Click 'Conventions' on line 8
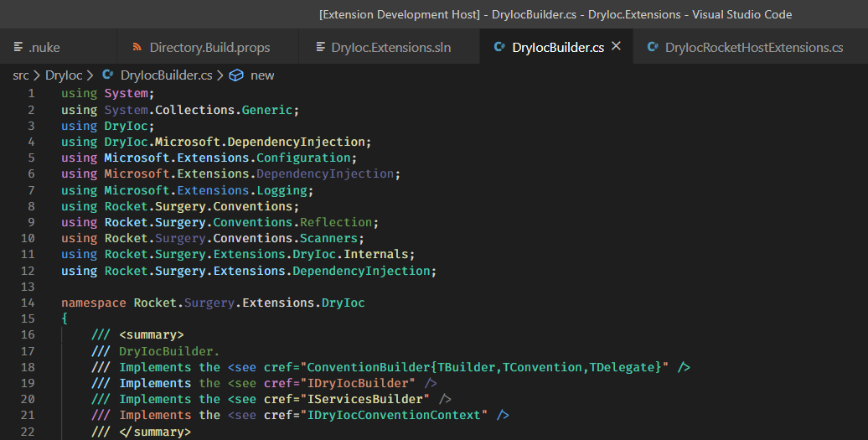Viewport: 868px width, 440px height. click(253, 206)
